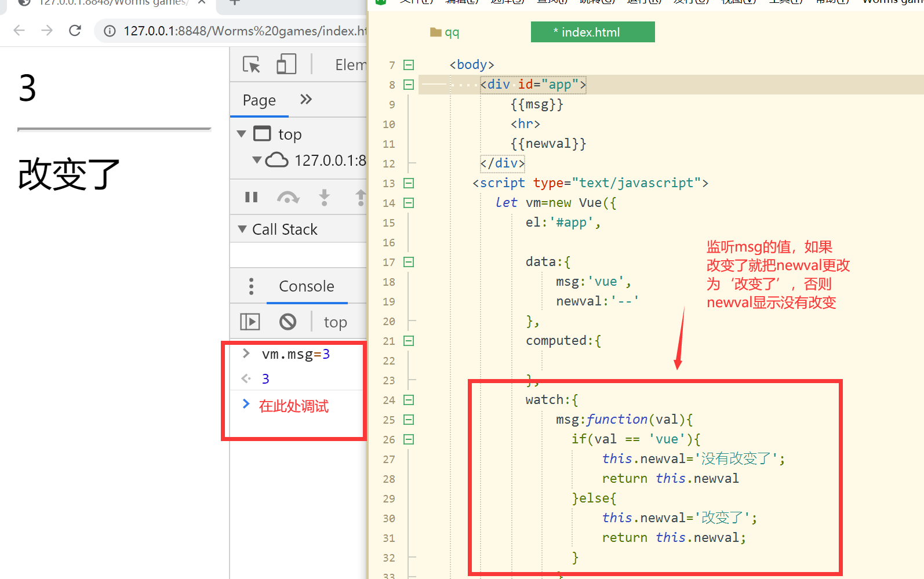Fold the computed block at line 21

click(x=409, y=341)
